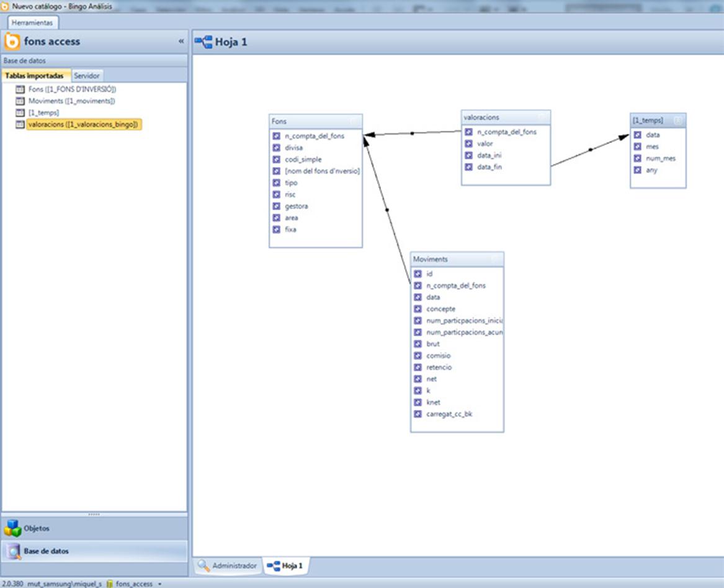
Task: Click the Bingo logo beside fons access
Action: point(12,42)
